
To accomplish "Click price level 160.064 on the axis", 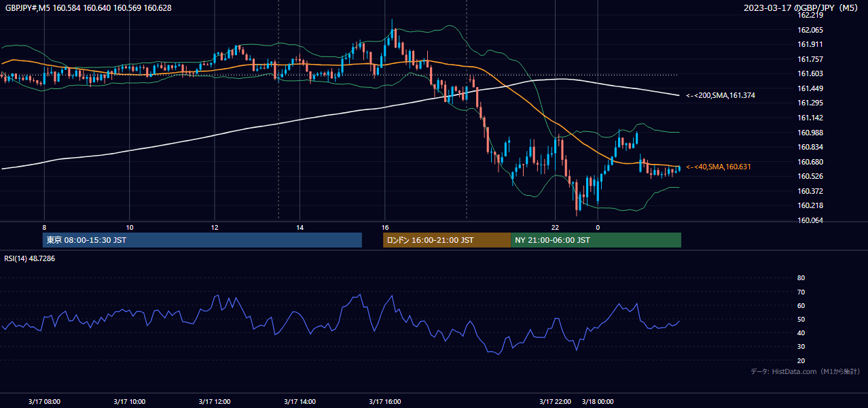I will point(810,220).
